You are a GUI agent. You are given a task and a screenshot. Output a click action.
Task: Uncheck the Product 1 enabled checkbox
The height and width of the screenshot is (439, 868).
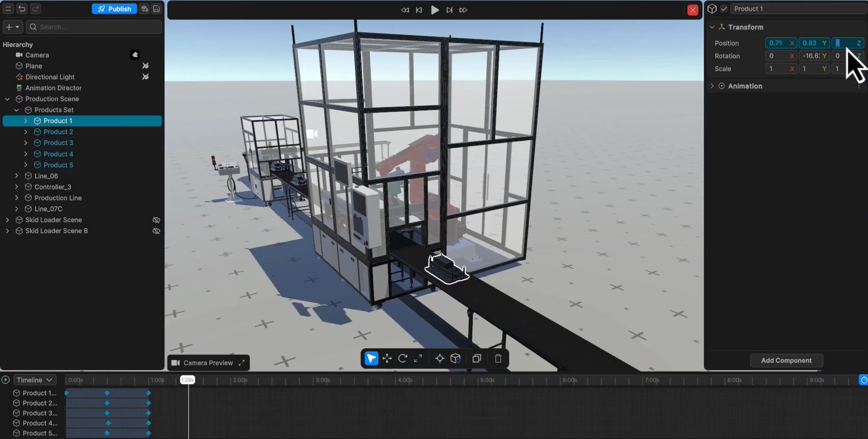tap(724, 9)
